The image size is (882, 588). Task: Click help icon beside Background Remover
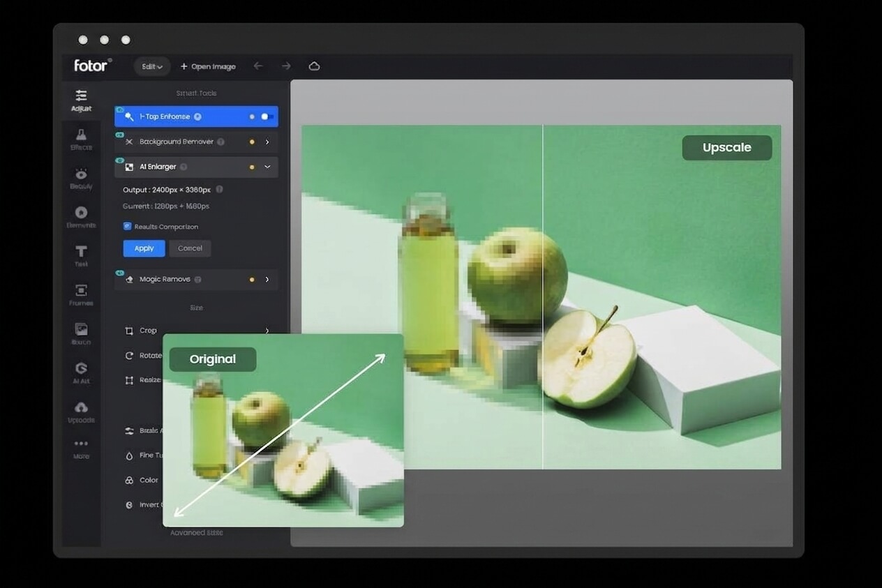pos(221,142)
